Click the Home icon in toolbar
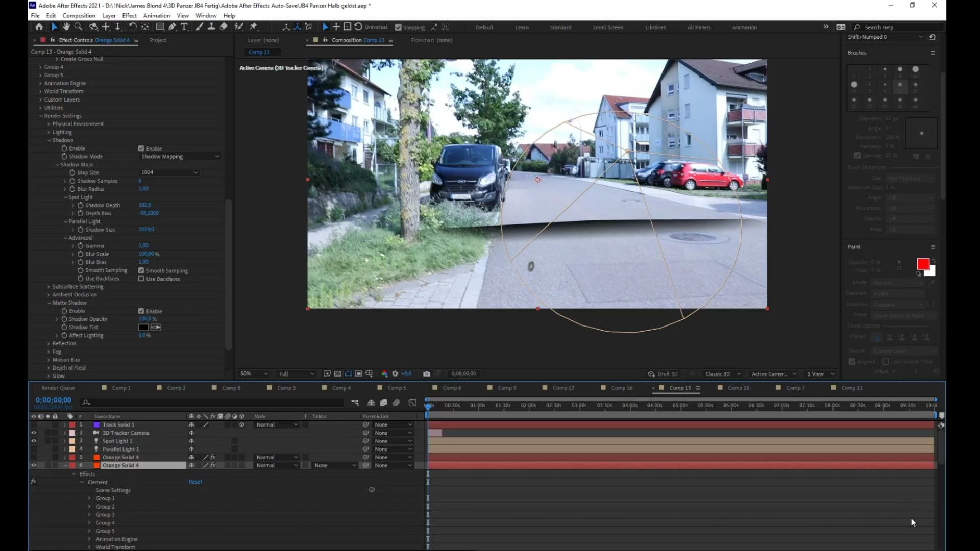 39,27
